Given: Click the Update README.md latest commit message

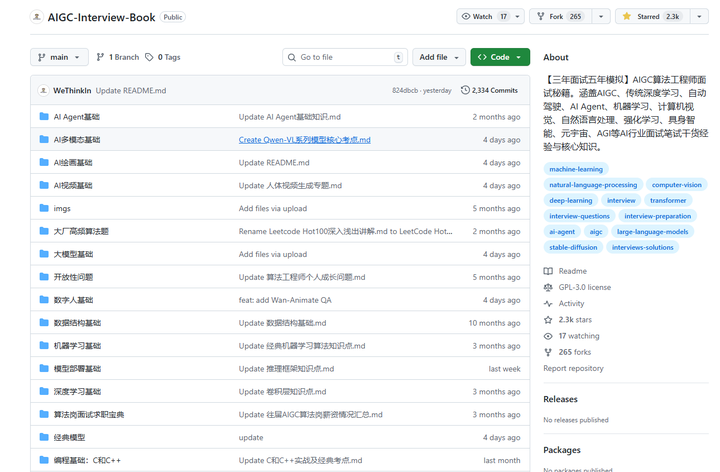Looking at the screenshot, I should click(x=131, y=90).
